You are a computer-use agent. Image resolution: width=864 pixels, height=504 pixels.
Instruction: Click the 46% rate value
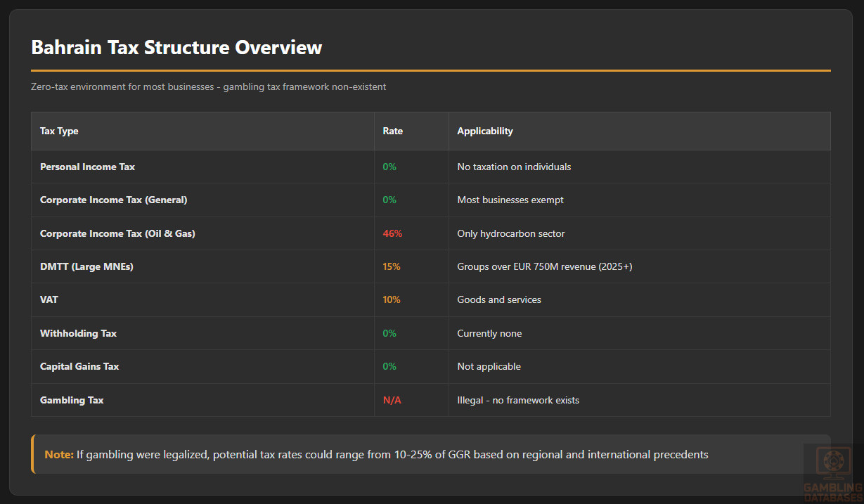click(x=392, y=233)
